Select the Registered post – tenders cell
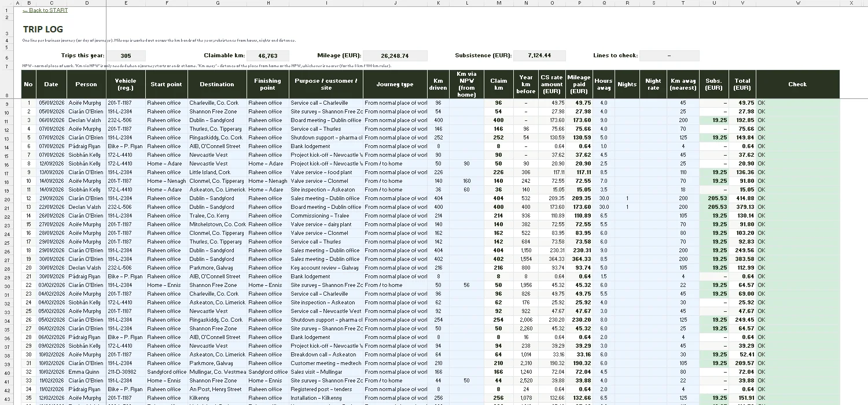 [x=326, y=389]
